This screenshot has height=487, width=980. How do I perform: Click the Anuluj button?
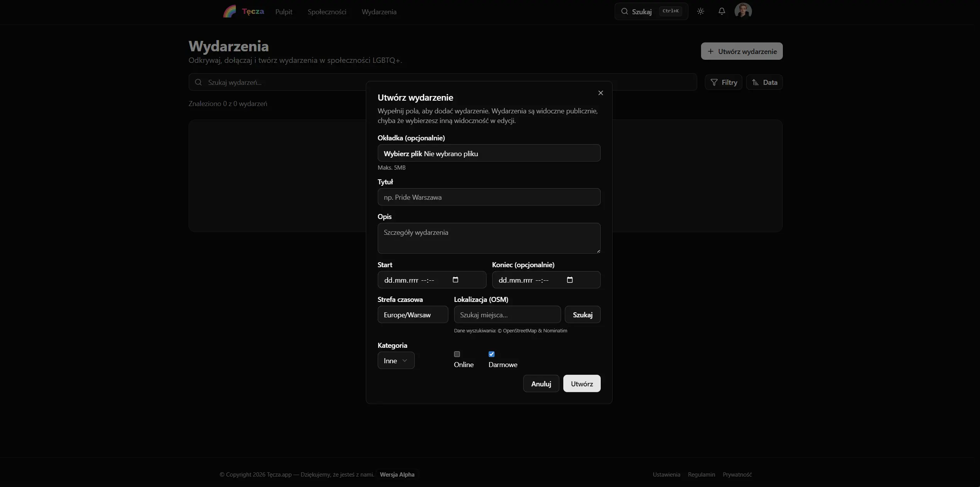point(541,384)
